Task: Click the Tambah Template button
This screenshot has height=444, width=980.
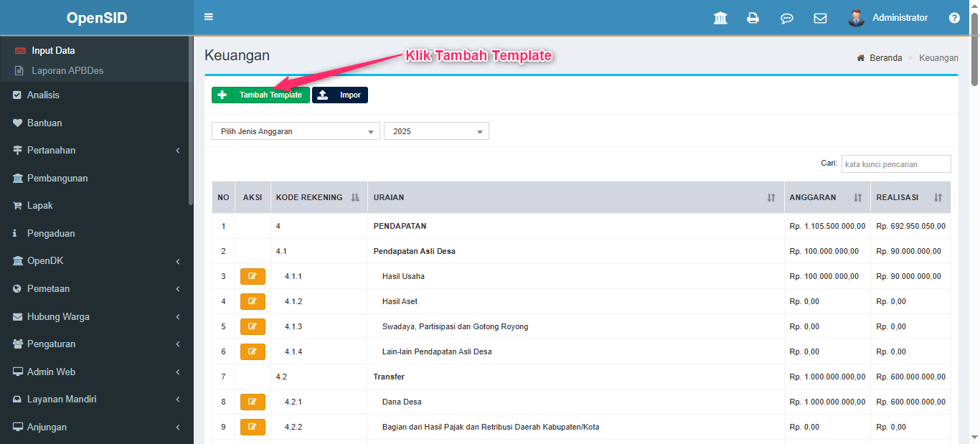Action: tap(261, 95)
